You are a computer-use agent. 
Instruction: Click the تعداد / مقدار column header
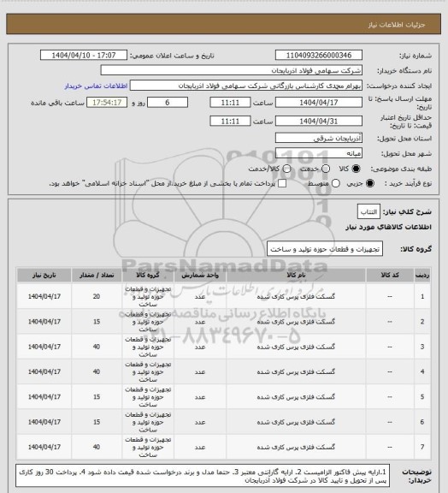[97, 275]
